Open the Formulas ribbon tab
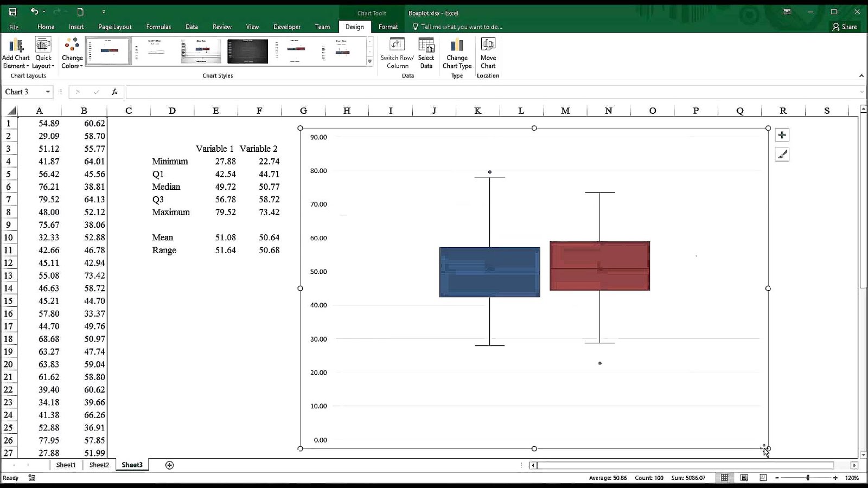868x488 pixels. coord(158,26)
